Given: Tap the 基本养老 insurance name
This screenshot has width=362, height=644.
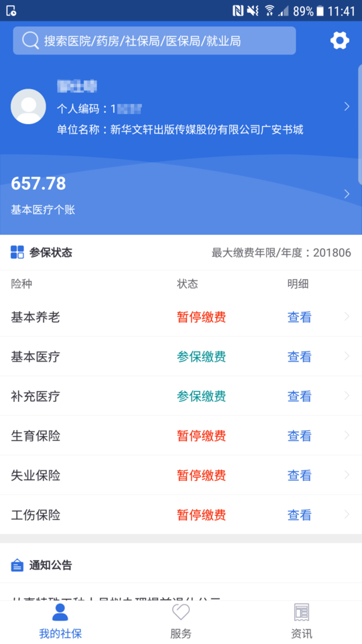Looking at the screenshot, I should (x=36, y=317).
